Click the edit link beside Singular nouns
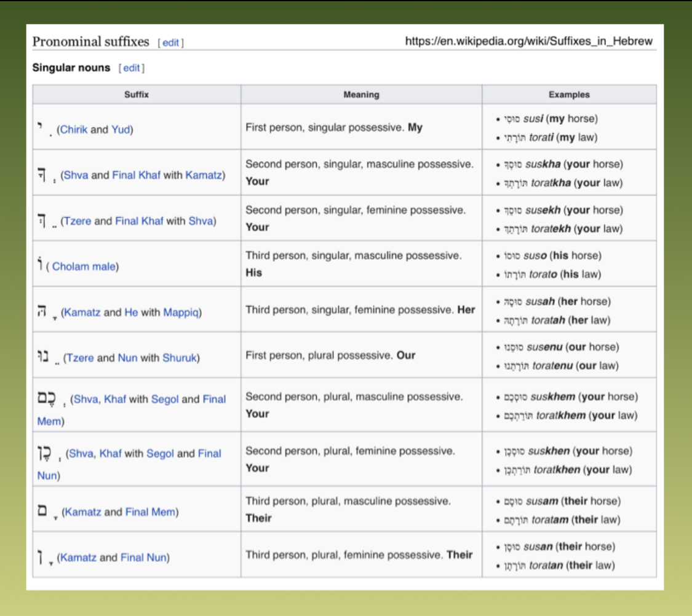The height and width of the screenshot is (616, 692). point(132,68)
